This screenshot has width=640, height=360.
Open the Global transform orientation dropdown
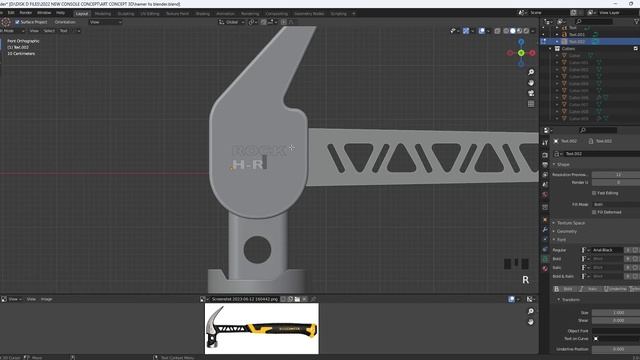point(231,22)
